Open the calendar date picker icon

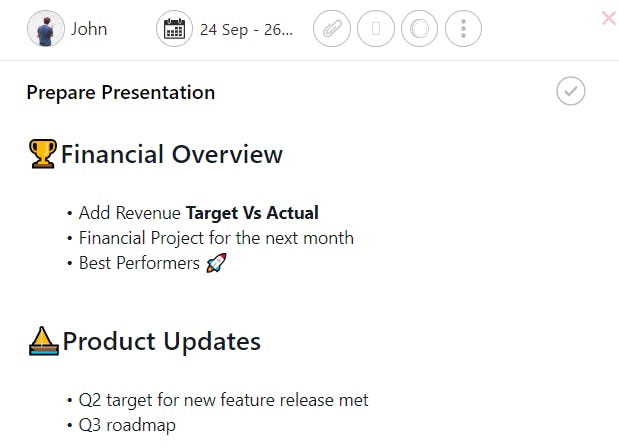175,29
